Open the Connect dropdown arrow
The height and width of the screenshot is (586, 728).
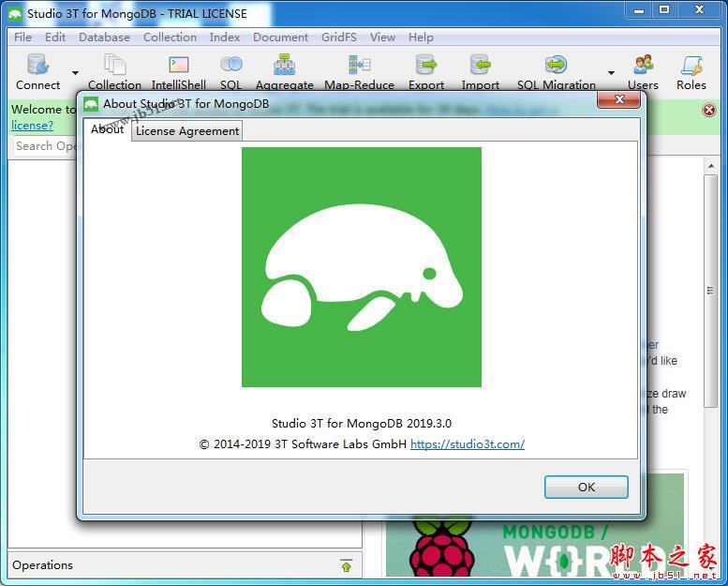pos(75,72)
